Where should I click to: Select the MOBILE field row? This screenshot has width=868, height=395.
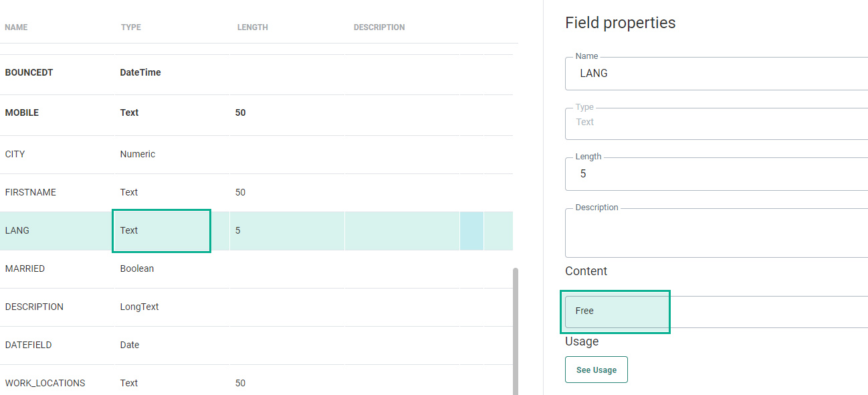22,112
